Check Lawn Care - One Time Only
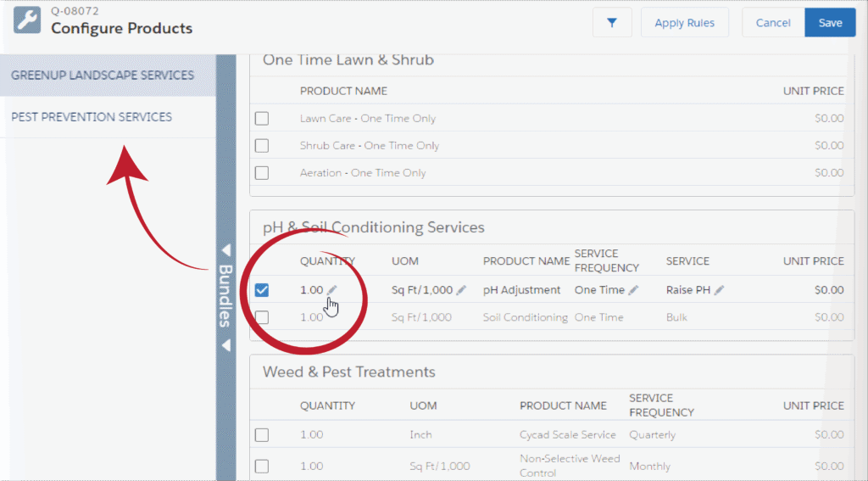The height and width of the screenshot is (481, 868). click(262, 119)
